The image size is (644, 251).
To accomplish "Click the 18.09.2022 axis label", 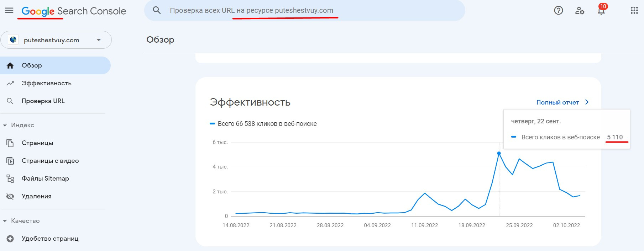I will pyautogui.click(x=472, y=225).
